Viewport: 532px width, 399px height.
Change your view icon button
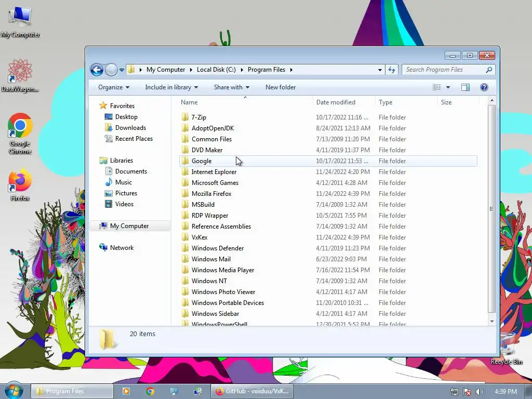click(x=436, y=87)
